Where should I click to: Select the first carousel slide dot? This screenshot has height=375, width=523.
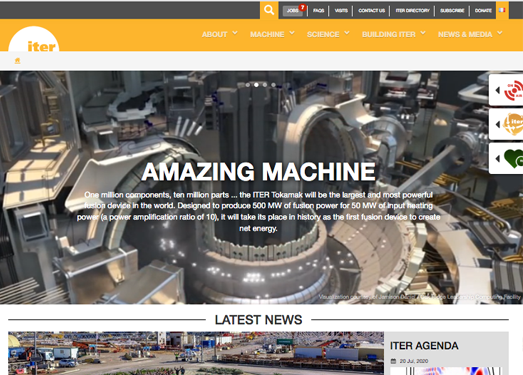[247, 85]
